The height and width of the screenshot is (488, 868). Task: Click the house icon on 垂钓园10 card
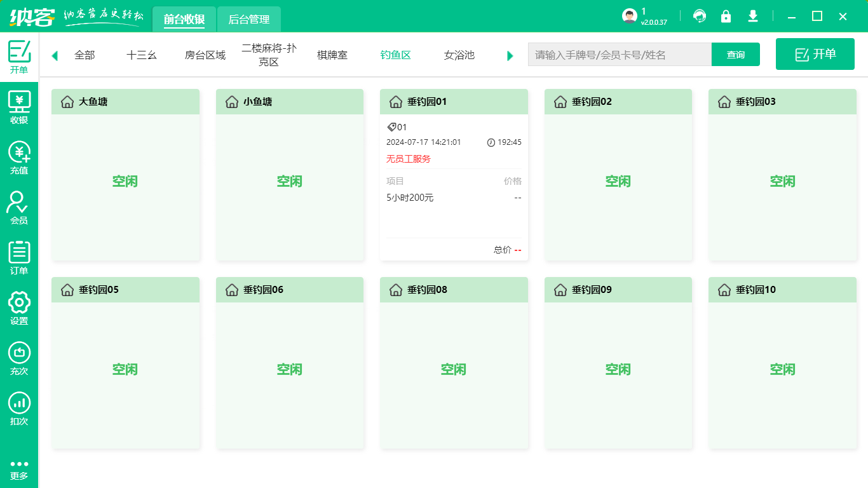724,290
